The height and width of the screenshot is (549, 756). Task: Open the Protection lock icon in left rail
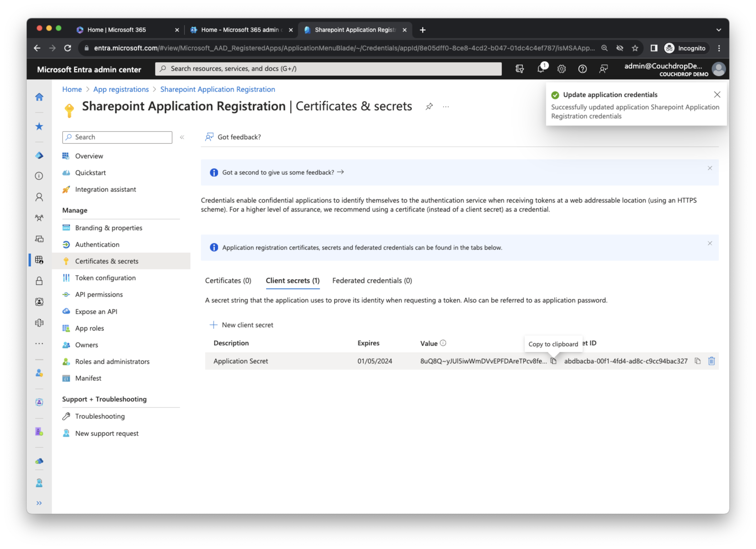click(39, 281)
